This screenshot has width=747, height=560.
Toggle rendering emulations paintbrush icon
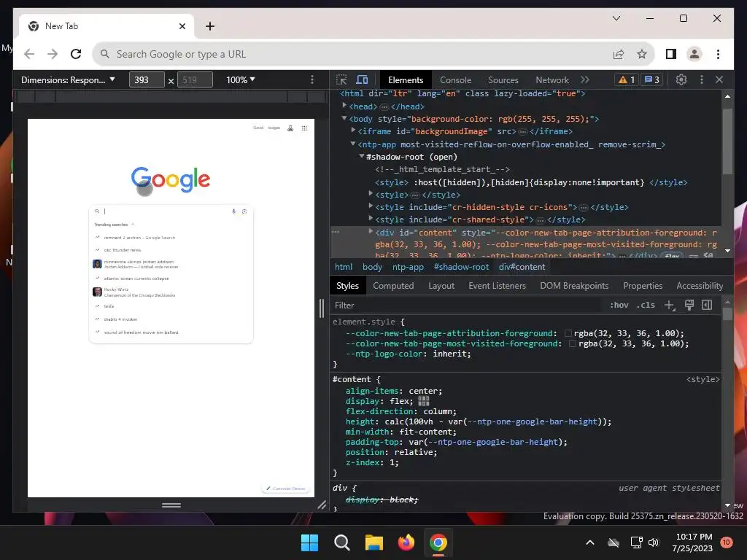click(689, 306)
